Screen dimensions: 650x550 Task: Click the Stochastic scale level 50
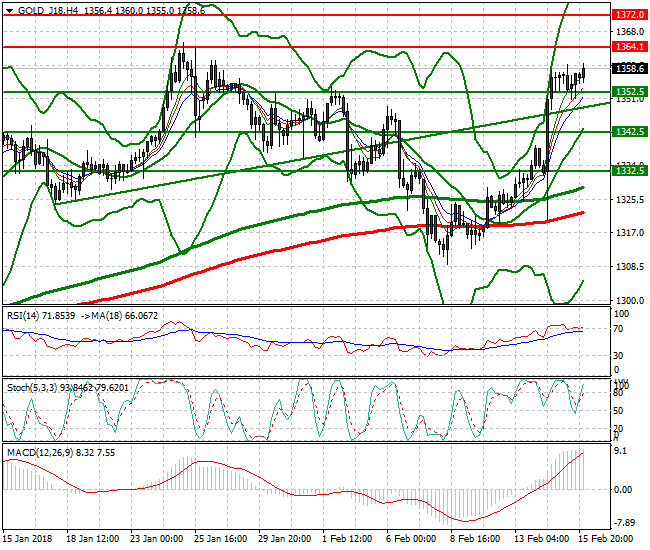coord(618,411)
